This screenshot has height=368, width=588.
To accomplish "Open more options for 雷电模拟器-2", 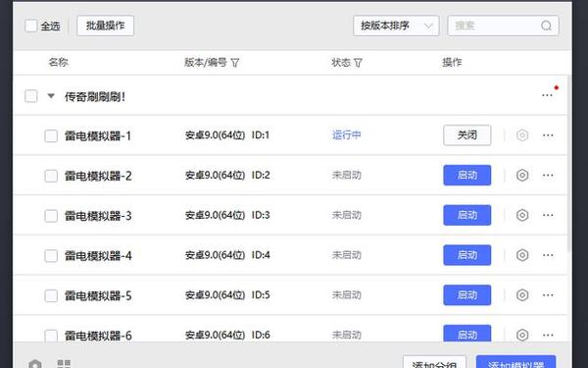I will click(548, 175).
